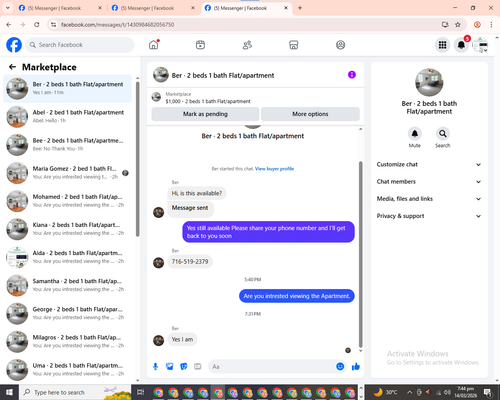Open the Home feed icon

click(x=154, y=45)
